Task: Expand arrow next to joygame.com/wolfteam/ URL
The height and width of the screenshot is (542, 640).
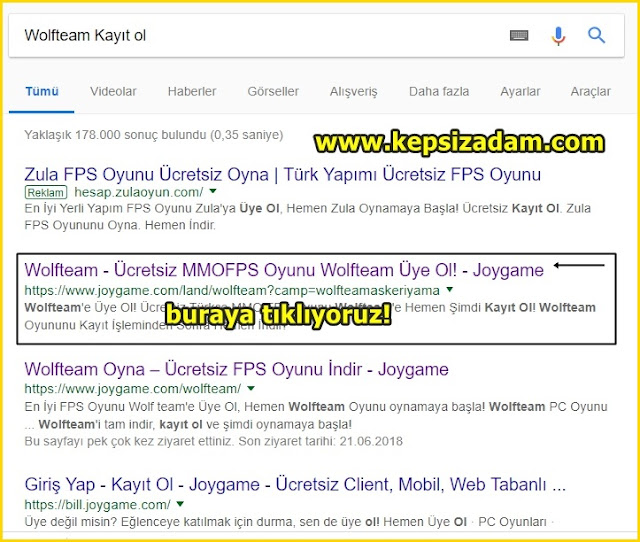Action: point(251,388)
